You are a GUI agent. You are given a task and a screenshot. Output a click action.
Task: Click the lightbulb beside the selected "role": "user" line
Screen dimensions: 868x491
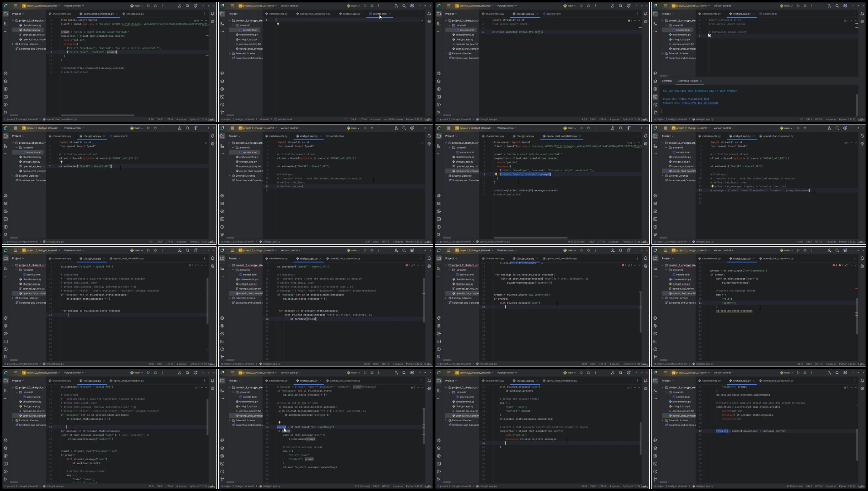coord(496,174)
